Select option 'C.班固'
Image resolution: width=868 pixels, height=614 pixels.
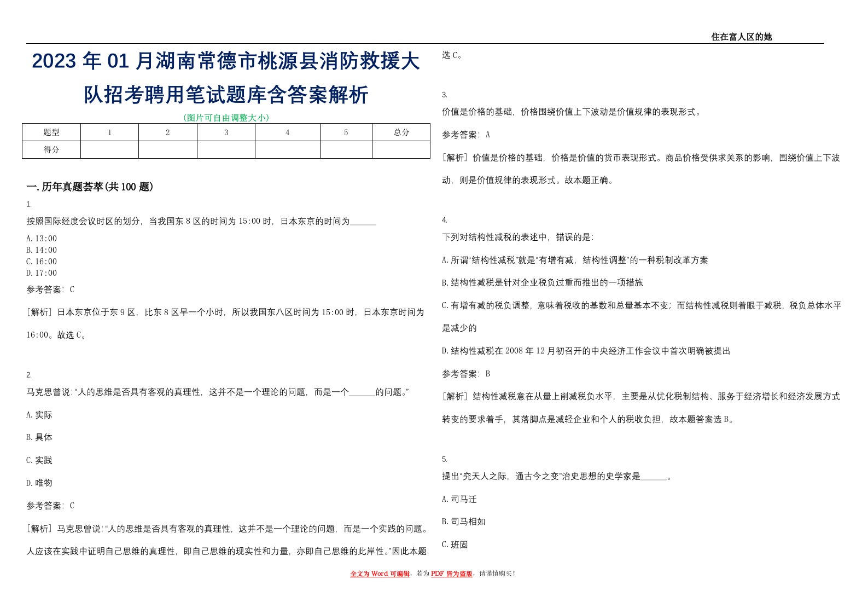(x=455, y=545)
